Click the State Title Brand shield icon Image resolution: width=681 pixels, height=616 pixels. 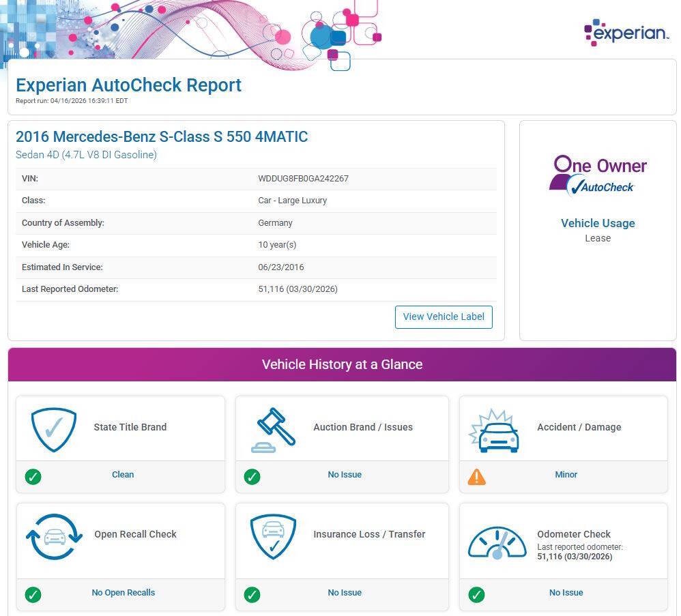(54, 429)
